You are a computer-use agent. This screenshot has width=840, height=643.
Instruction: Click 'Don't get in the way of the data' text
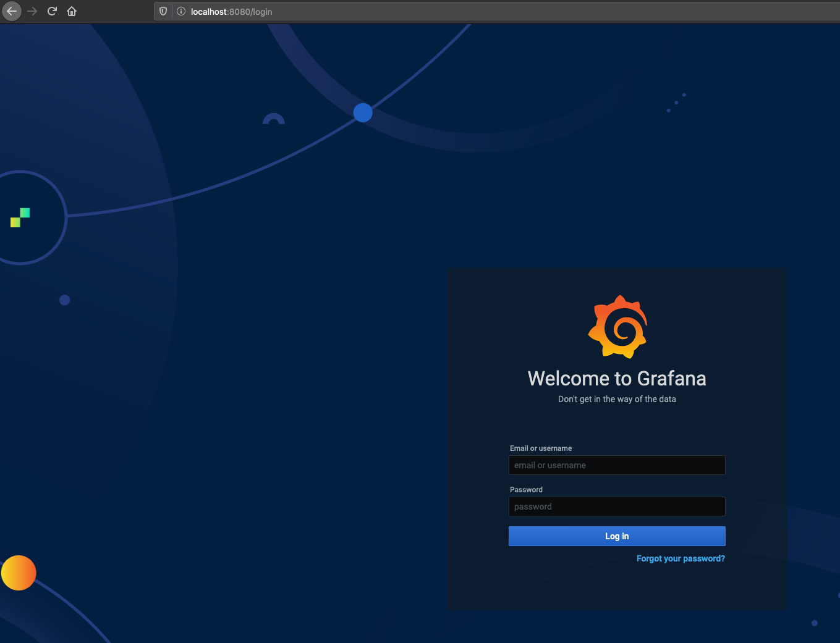617,399
